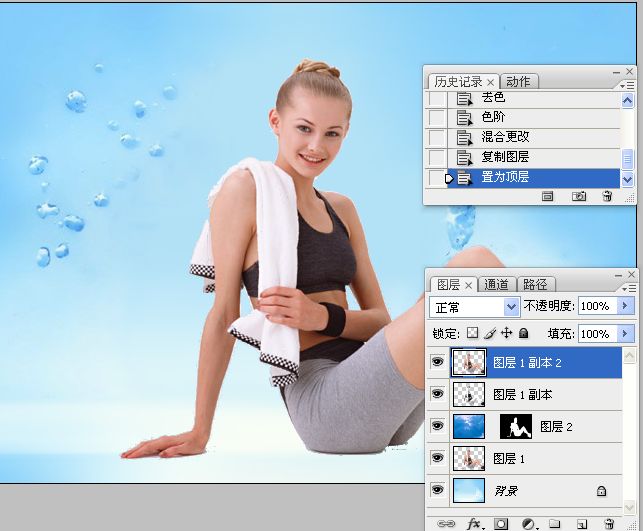The height and width of the screenshot is (531, 643).
Task: Create new snapshot with the camera icon
Action: pyautogui.click(x=578, y=197)
